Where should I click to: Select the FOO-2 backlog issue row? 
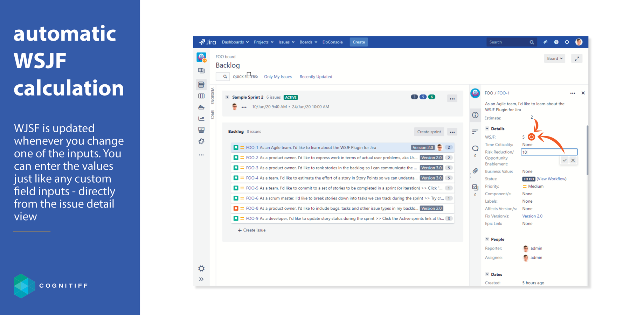tap(342, 158)
